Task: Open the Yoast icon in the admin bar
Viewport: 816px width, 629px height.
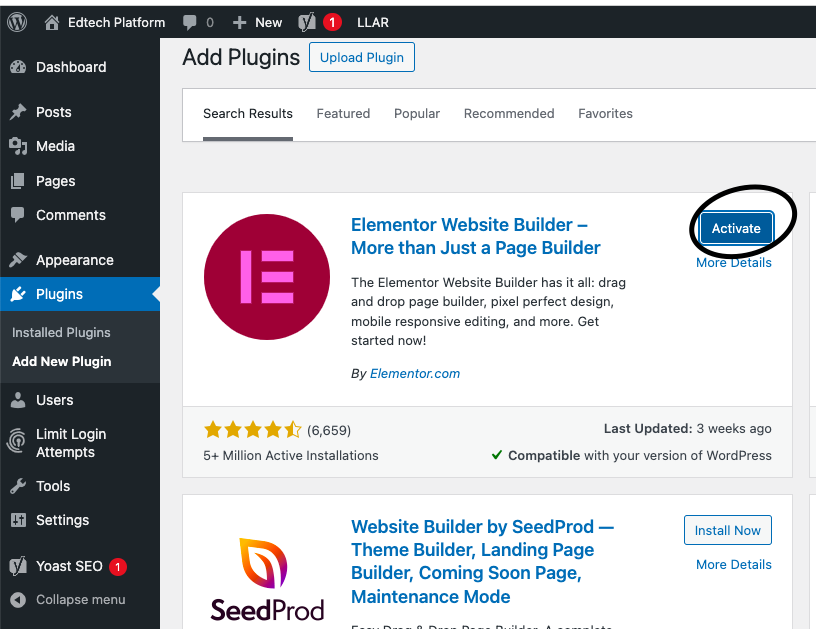Action: 307,22
